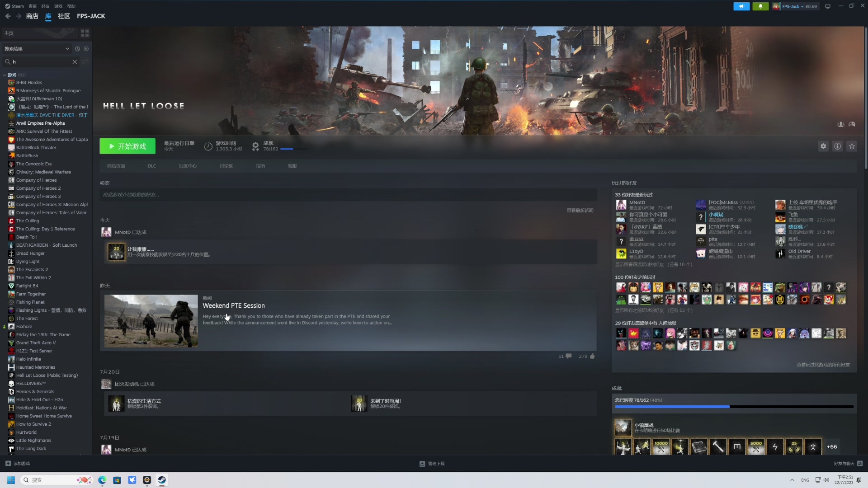Open the 商店页面 store page tab
Image resolution: width=868 pixels, height=488 pixels.
coord(116,166)
